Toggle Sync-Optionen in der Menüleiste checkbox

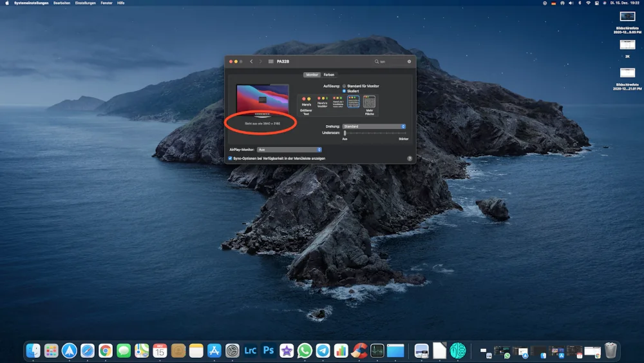(x=230, y=158)
